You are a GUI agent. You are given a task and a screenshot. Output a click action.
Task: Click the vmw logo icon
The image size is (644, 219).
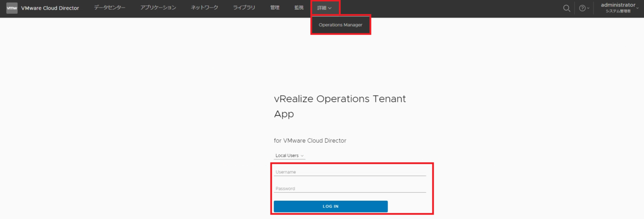(x=12, y=8)
